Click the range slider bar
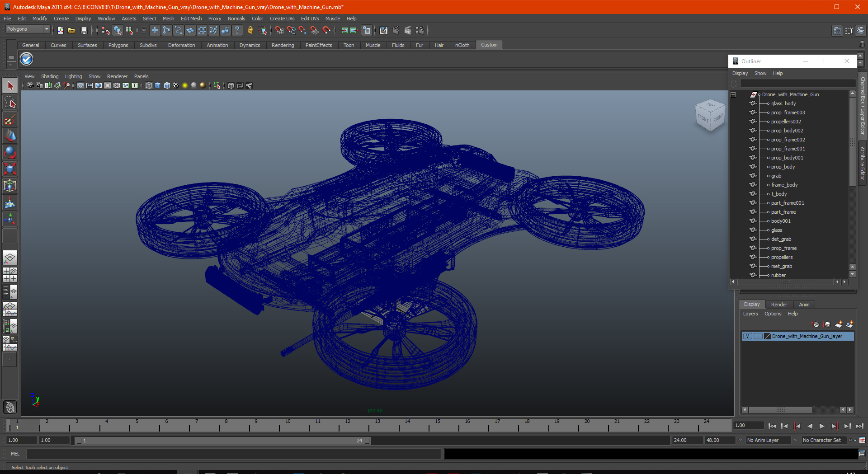The height and width of the screenshot is (474, 868). [222, 441]
